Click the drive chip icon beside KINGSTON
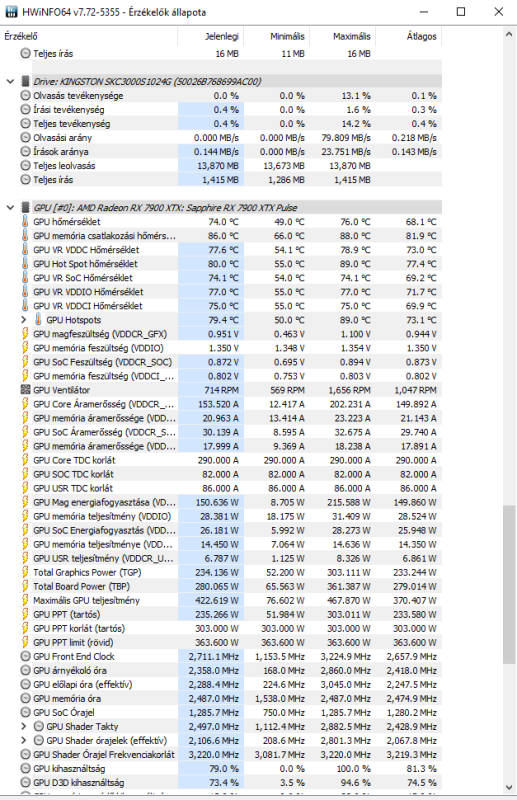 (x=25, y=82)
